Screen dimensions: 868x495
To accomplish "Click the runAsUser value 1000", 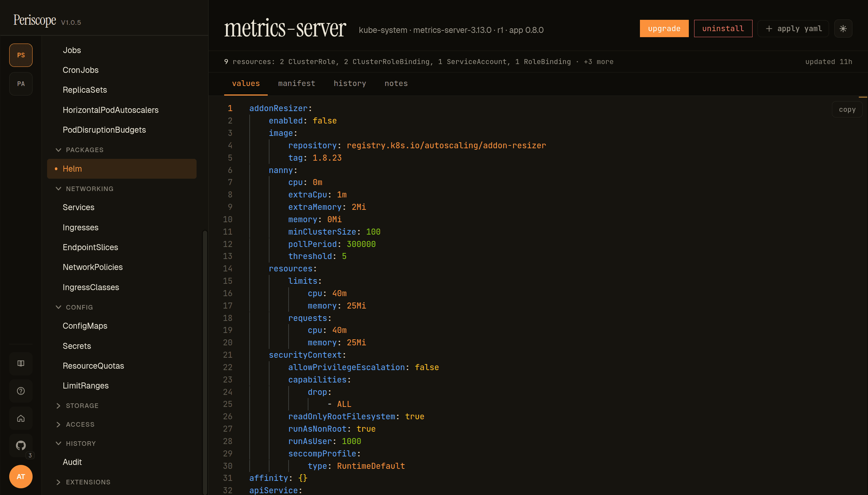I will pos(351,441).
